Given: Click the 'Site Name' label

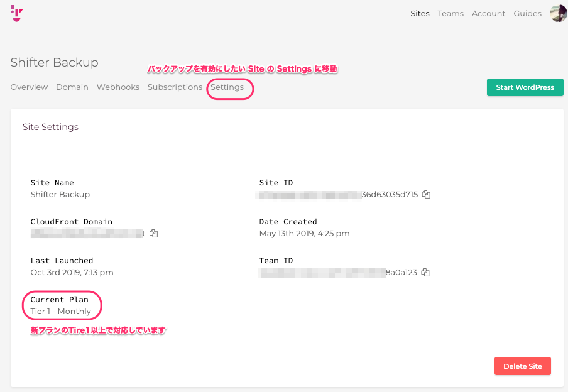Looking at the screenshot, I should (52, 183).
